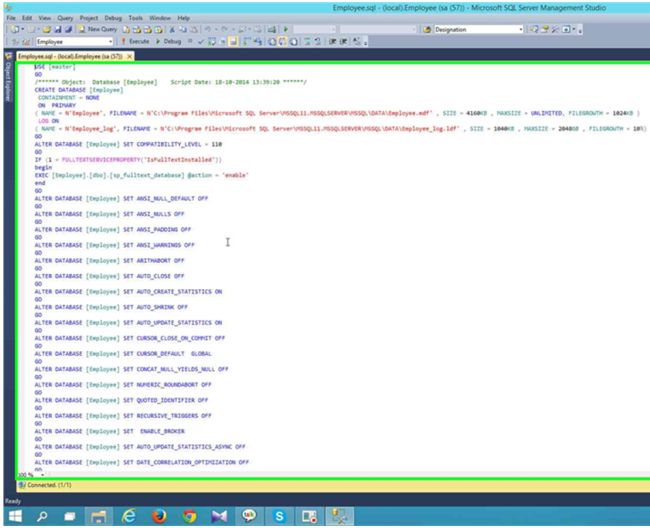Open Firefox from the taskbar
650x528 pixels.
click(x=159, y=516)
